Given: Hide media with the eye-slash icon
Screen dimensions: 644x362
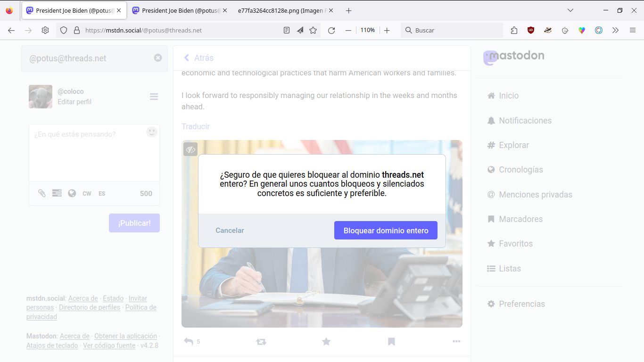Looking at the screenshot, I should pos(190,149).
